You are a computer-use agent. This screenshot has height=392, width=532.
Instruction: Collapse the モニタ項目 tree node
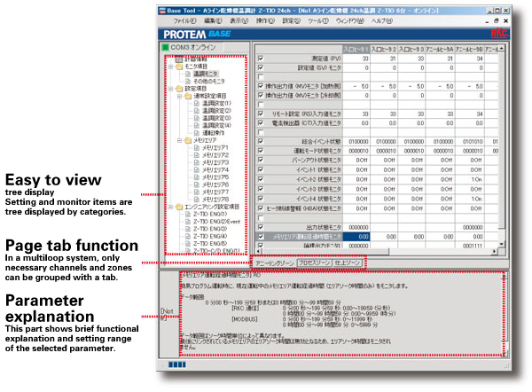171,67
